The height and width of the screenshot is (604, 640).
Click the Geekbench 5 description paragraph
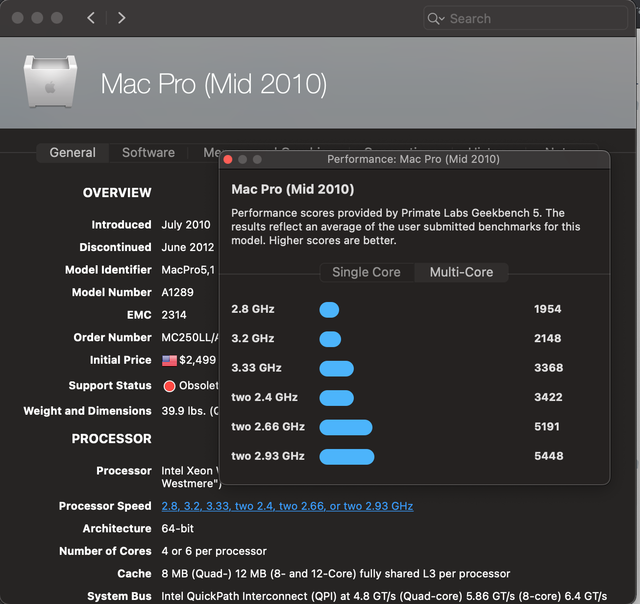406,226
